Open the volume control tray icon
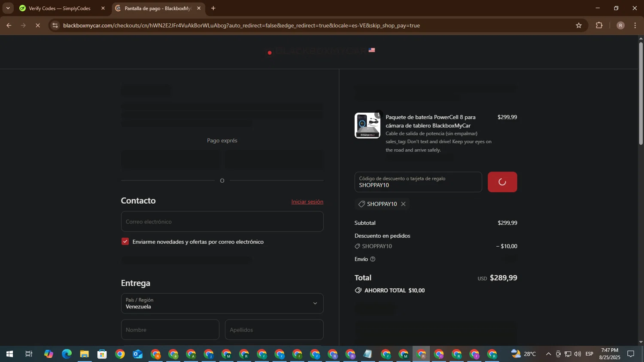 577,354
